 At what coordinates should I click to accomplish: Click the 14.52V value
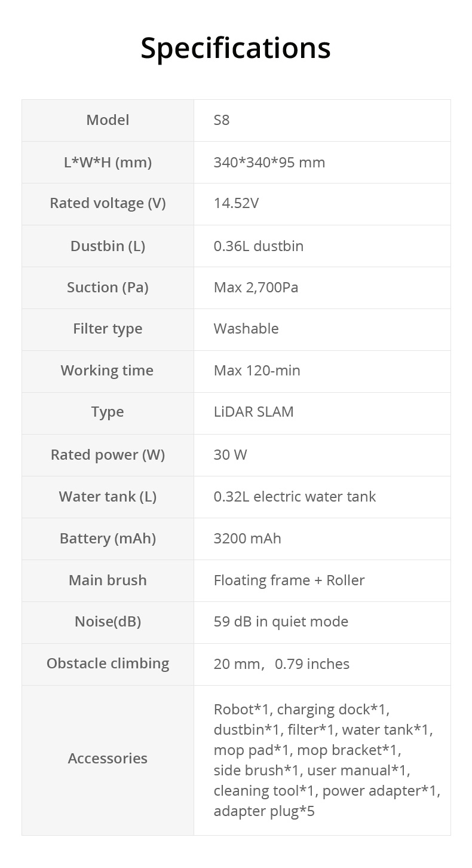[236, 203]
